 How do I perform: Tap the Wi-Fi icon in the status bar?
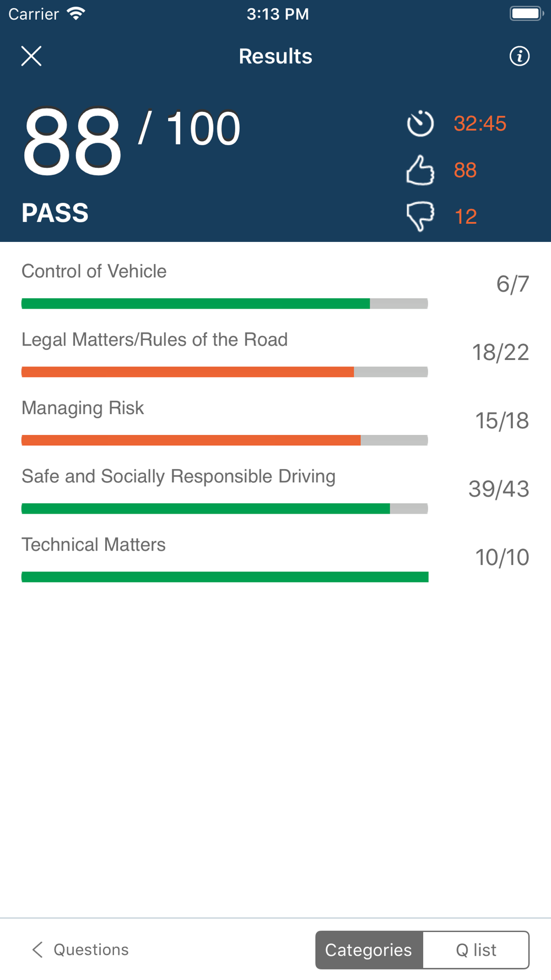point(76,13)
